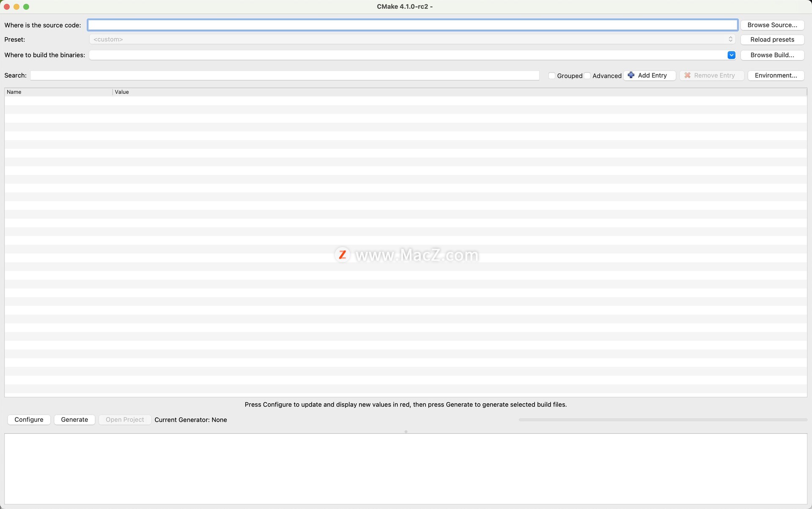
Task: Click inside the output log text area
Action: (x=406, y=468)
